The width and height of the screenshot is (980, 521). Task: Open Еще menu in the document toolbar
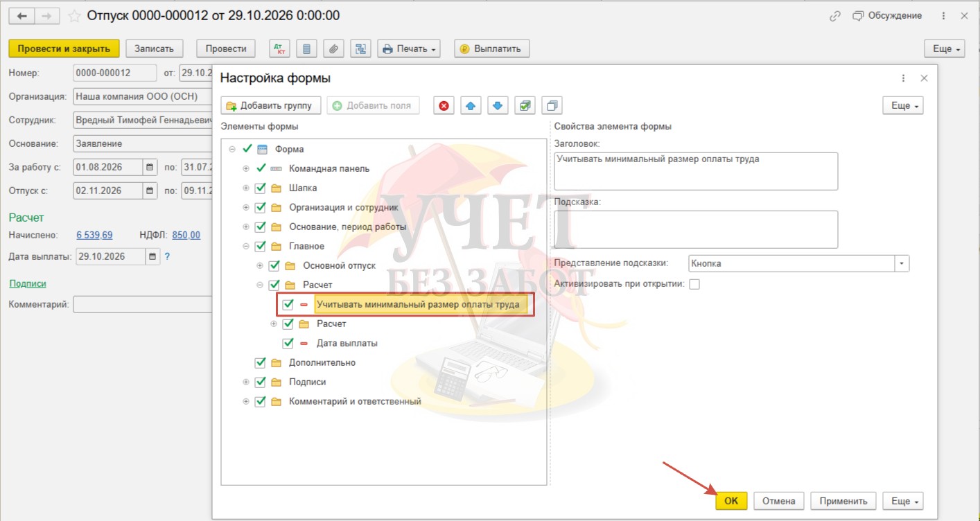click(945, 48)
